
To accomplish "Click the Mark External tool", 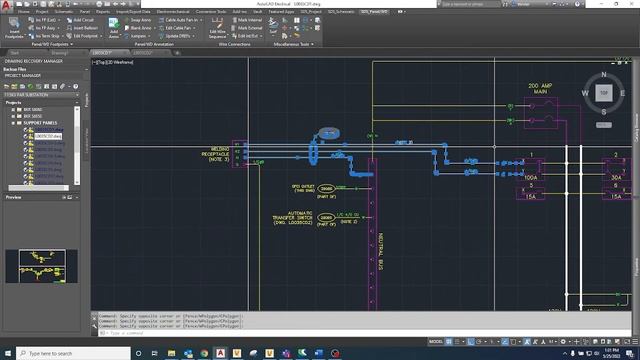I will pos(247,28).
